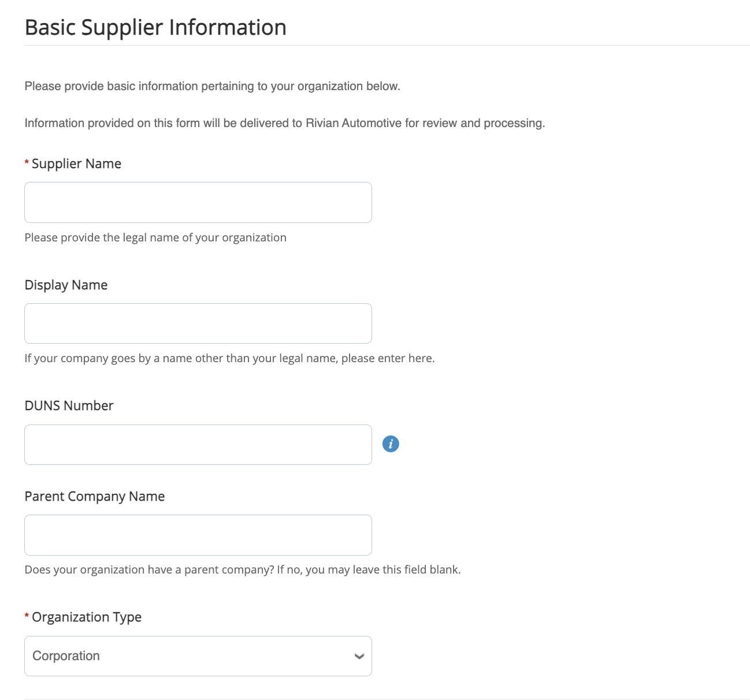Click the DUNS Number info icon
Viewport: 750px width, 700px height.
coord(391,444)
